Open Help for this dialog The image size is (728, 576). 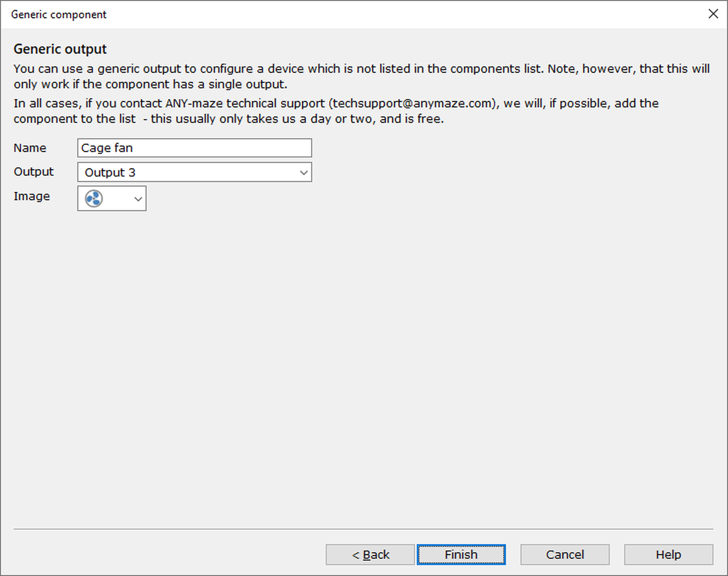(668, 555)
